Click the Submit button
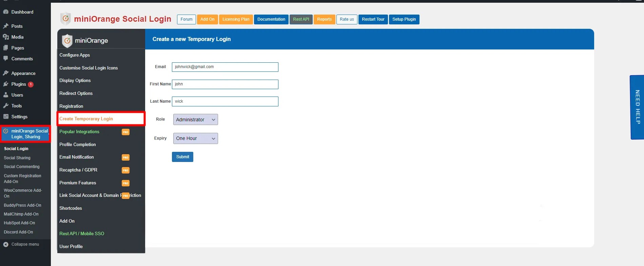The image size is (644, 266). 182,157
